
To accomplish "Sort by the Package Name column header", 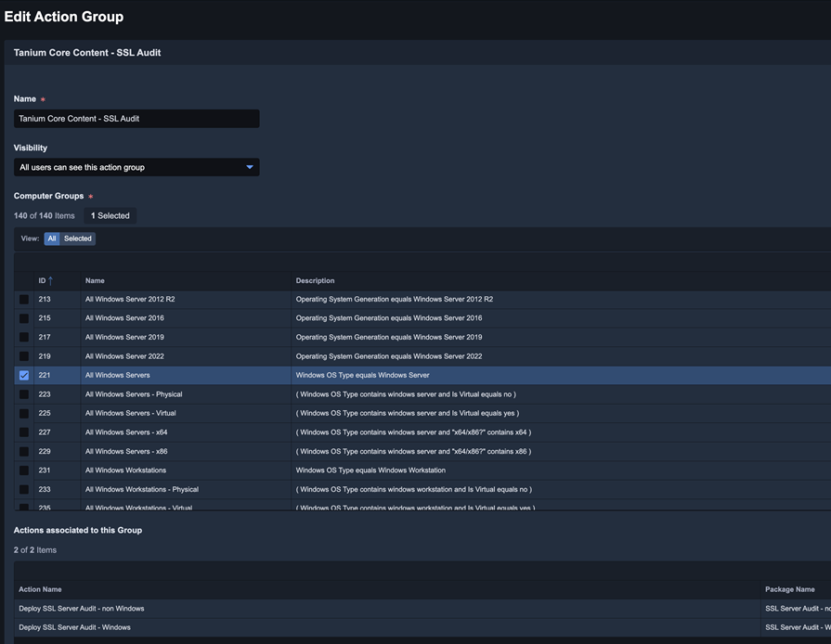I will 789,589.
